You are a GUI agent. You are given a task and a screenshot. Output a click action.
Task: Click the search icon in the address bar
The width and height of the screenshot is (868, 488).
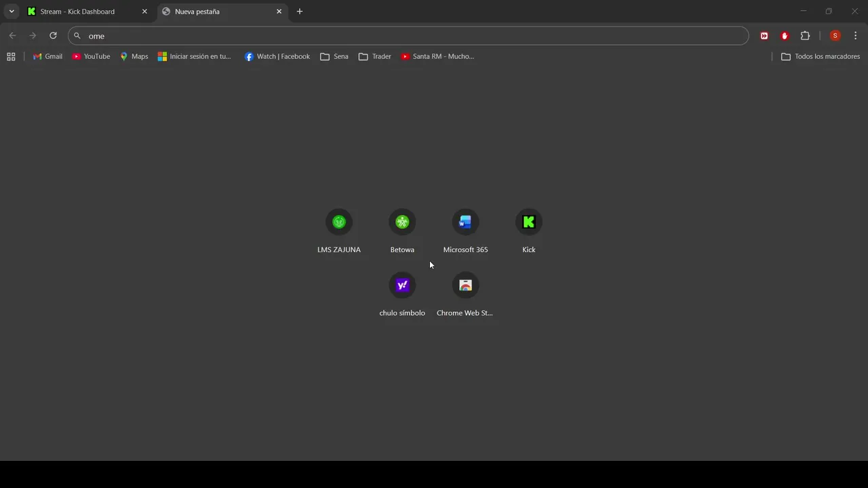[77, 36]
